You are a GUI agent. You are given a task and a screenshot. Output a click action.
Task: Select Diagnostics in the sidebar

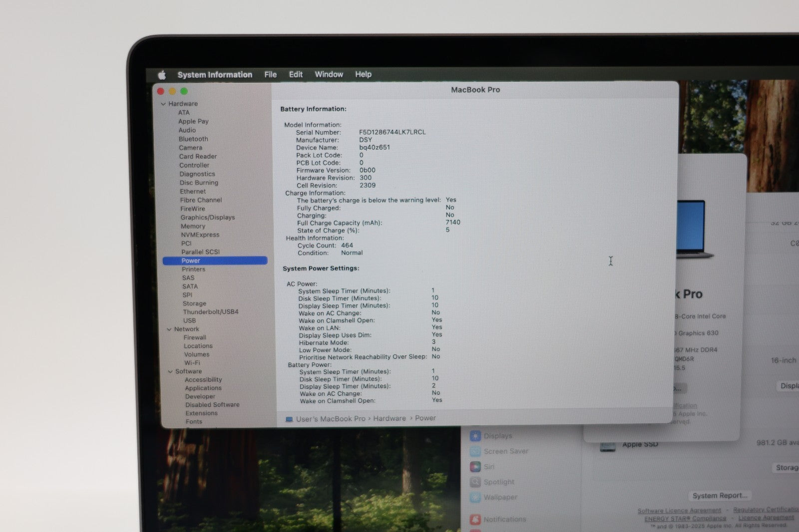pyautogui.click(x=197, y=174)
